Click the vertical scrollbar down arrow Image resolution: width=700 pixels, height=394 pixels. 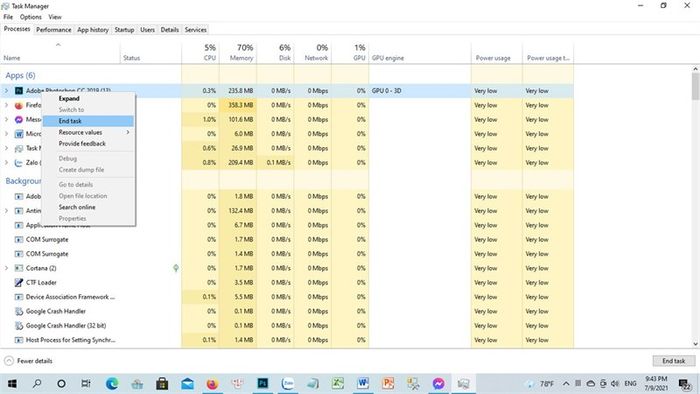695,344
